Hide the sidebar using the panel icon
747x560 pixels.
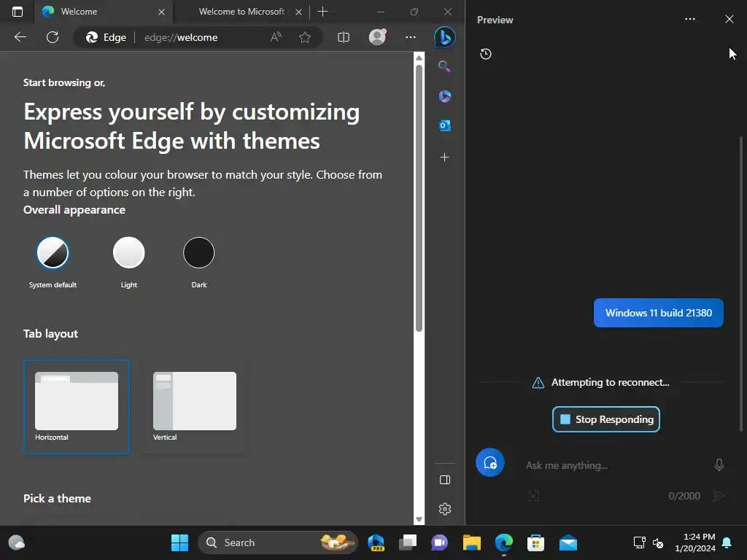click(445, 480)
